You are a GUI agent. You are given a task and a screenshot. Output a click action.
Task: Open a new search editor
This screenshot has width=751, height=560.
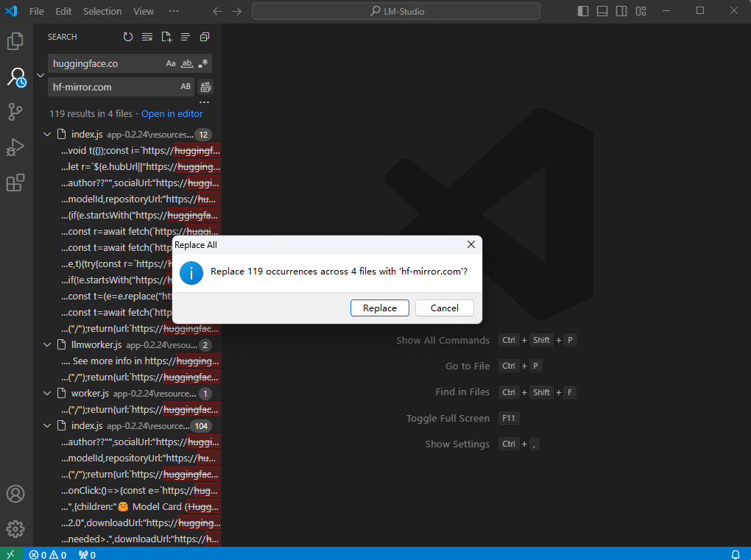[166, 37]
